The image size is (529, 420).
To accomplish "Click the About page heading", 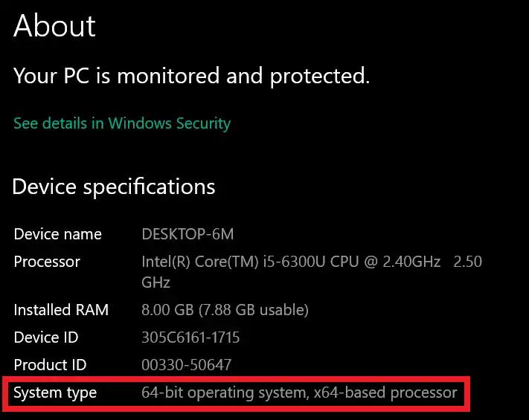I will [55, 27].
